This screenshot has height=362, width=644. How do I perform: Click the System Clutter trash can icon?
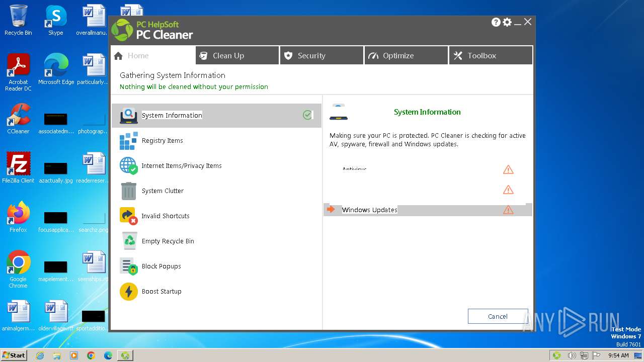[x=129, y=191]
